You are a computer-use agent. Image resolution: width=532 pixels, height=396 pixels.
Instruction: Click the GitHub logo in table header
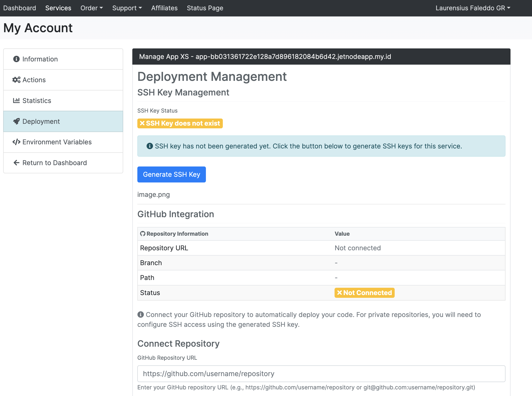point(143,234)
